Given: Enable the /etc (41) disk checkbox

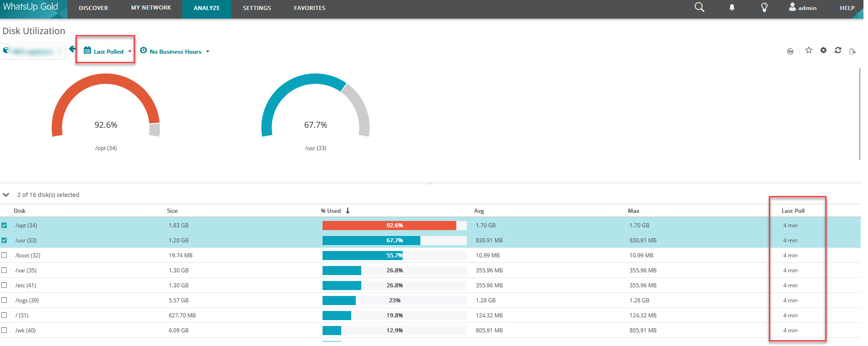Looking at the screenshot, I should pyautogui.click(x=4, y=286).
